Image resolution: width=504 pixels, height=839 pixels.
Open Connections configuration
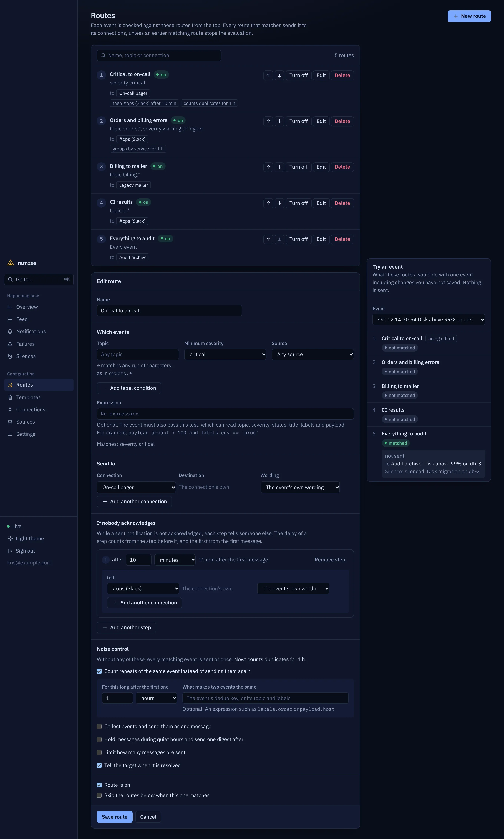(x=39, y=409)
